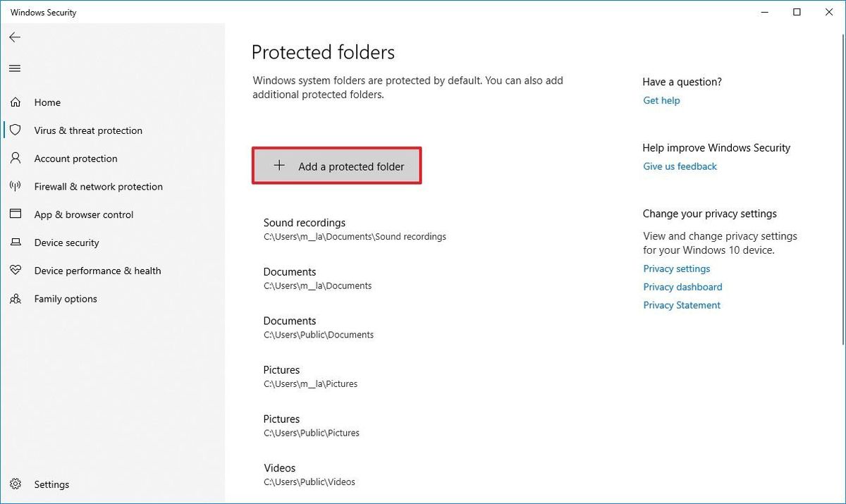Open the Get help link
The height and width of the screenshot is (504, 846).
click(x=661, y=101)
